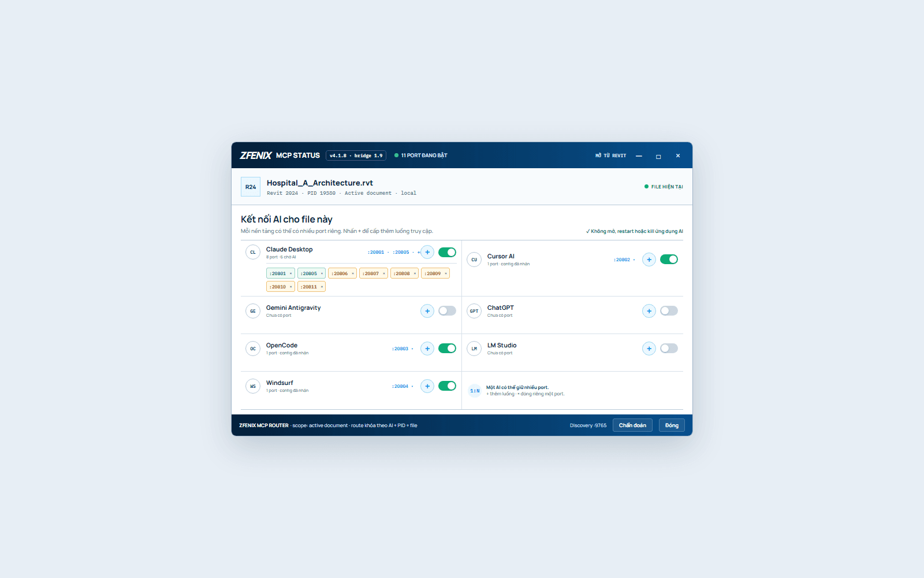Click the CL avatar of Claude Desktop
924x578 pixels.
(x=253, y=252)
